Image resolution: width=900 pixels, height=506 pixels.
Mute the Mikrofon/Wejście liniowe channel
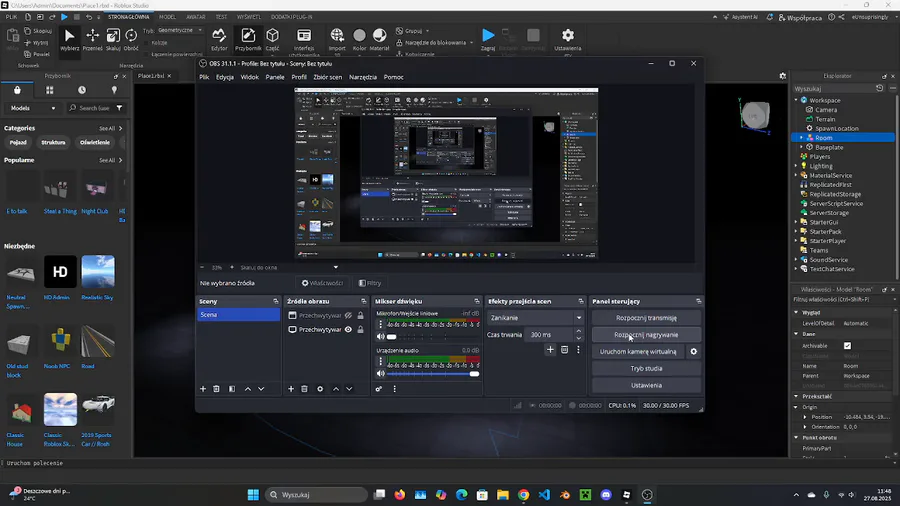coord(380,337)
